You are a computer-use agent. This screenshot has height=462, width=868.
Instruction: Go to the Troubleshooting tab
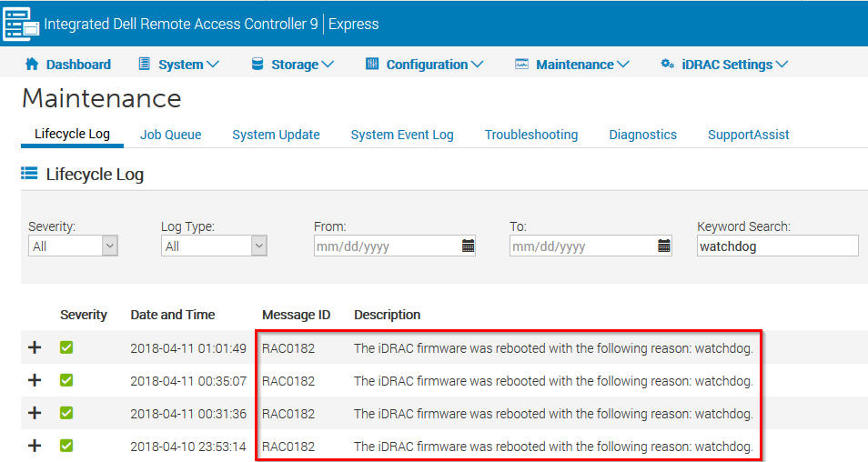(531, 135)
